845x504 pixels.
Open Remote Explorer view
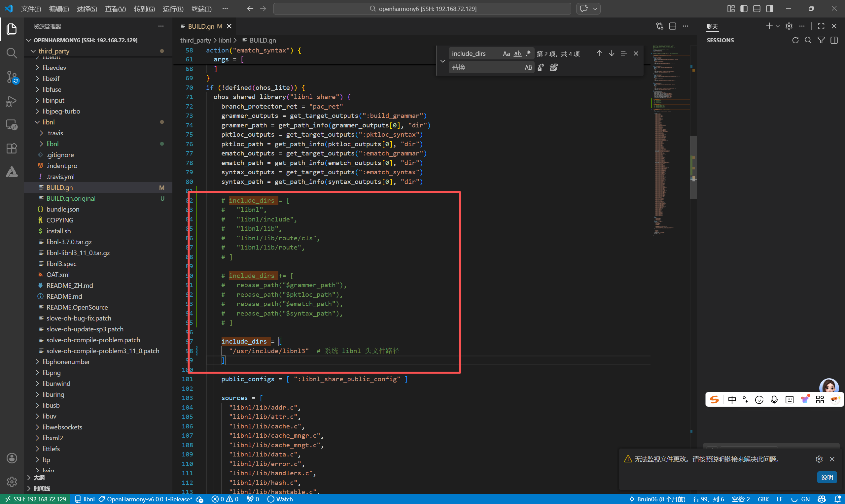click(12, 125)
